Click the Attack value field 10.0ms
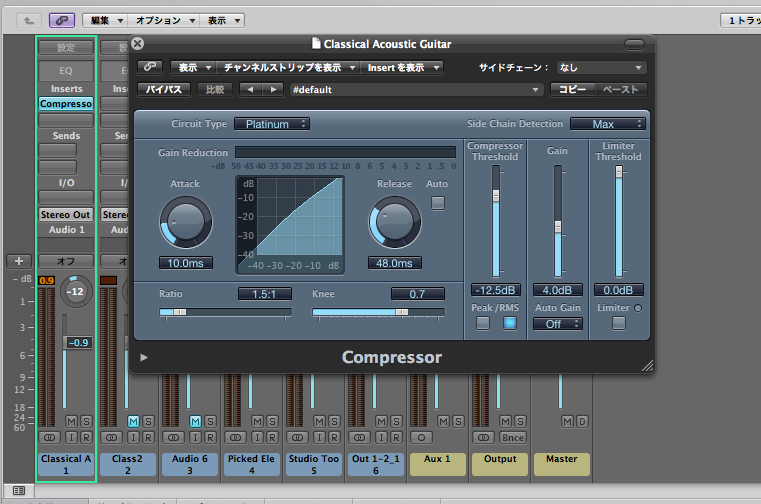The image size is (761, 504). click(x=185, y=263)
